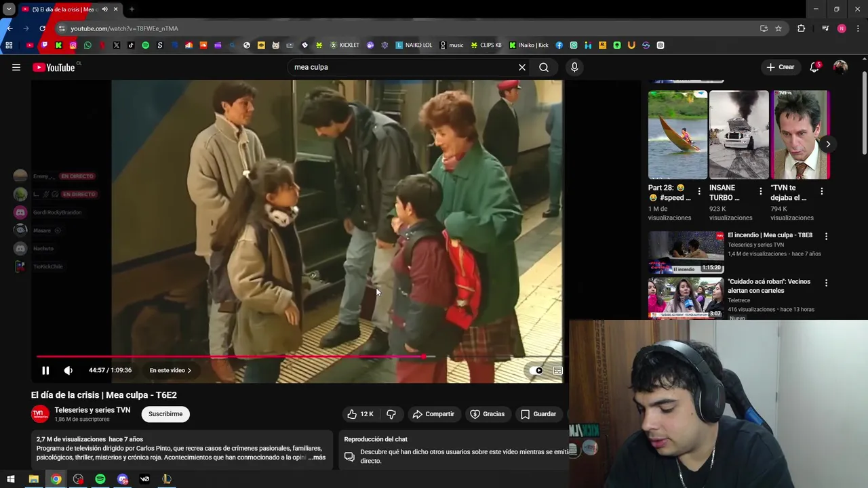Toggle subtitles in the video player
Image resolution: width=868 pixels, height=488 pixels.
coord(557,370)
